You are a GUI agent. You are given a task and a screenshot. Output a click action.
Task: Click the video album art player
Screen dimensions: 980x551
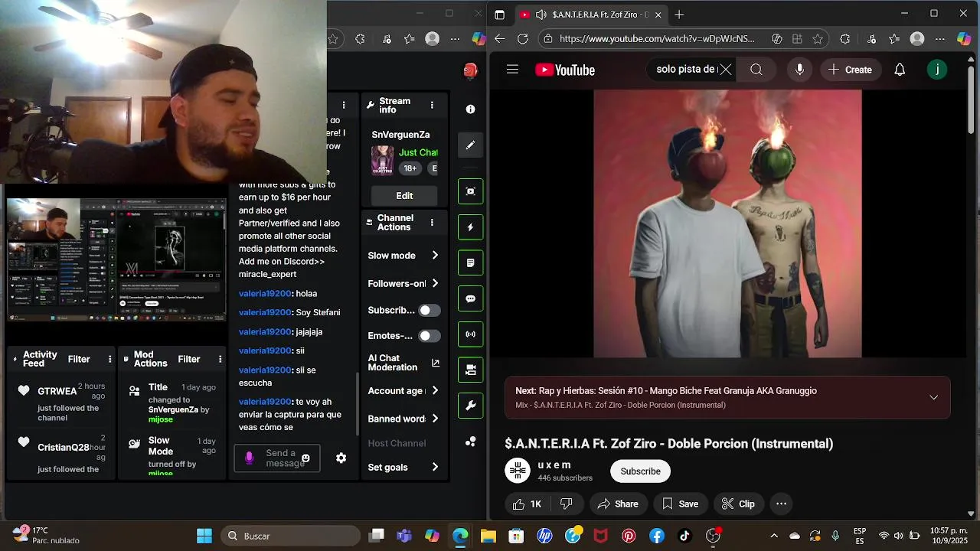click(x=727, y=223)
